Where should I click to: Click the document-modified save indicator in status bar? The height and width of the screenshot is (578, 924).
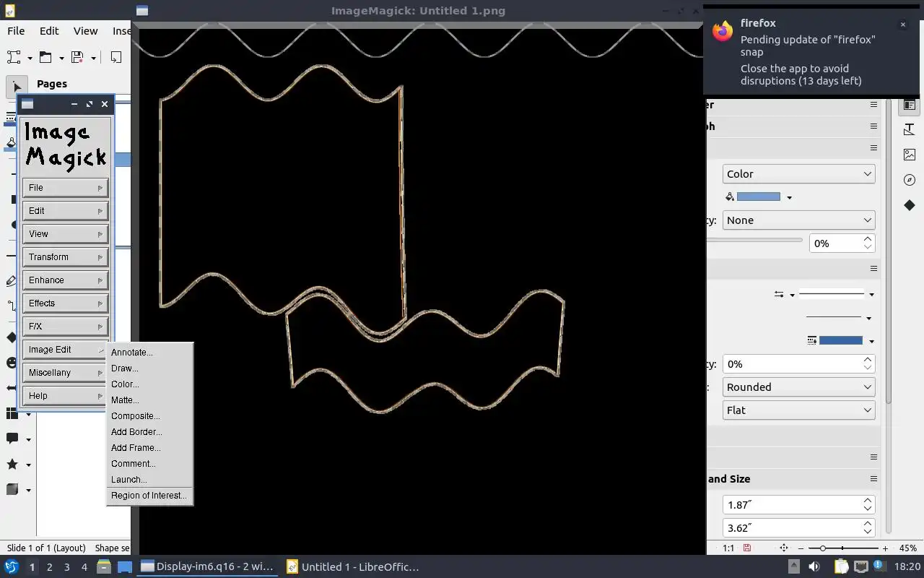746,548
